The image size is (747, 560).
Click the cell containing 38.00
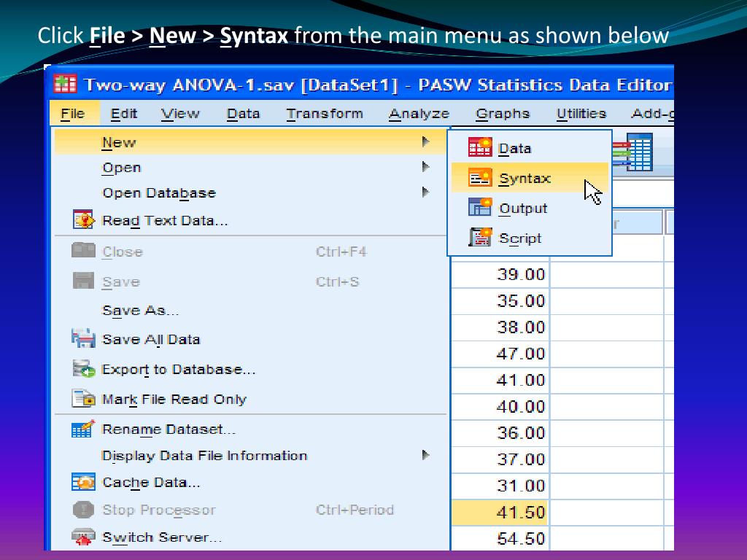(x=500, y=327)
